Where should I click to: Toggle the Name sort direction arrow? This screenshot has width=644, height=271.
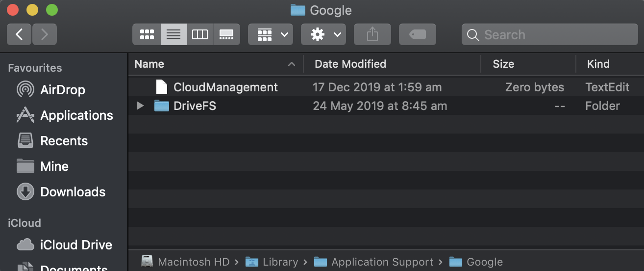point(292,64)
